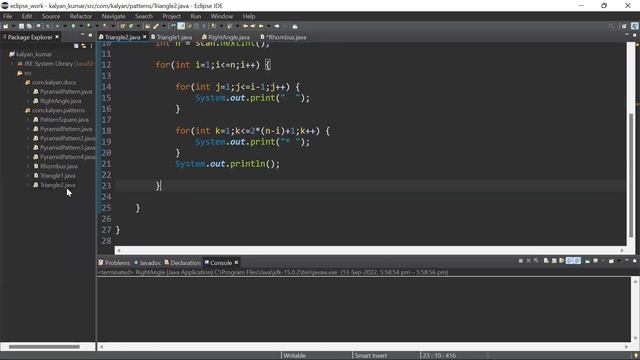Image resolution: width=640 pixels, height=360 pixels.
Task: Click the Display Selected Console icon
Action: coord(595,261)
